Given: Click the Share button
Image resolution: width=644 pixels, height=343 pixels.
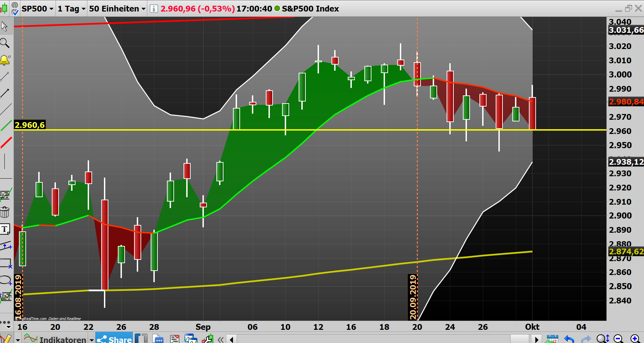Looking at the screenshot, I should pos(114,338).
